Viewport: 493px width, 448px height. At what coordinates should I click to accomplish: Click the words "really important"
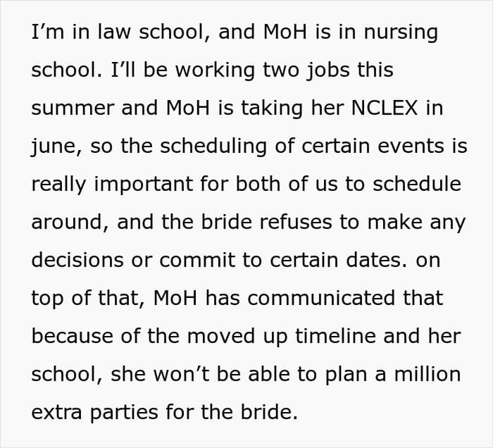pos(112,185)
